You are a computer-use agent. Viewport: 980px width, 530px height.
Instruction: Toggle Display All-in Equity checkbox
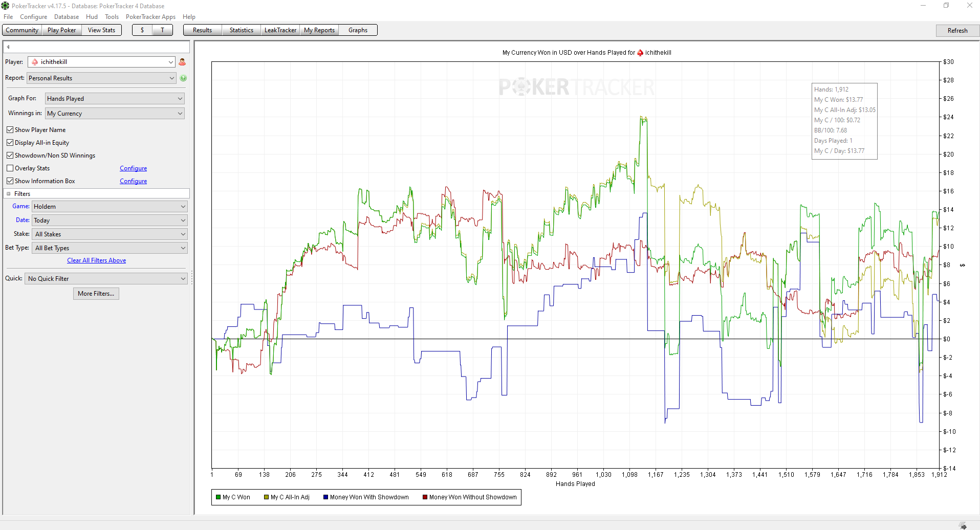(x=10, y=143)
